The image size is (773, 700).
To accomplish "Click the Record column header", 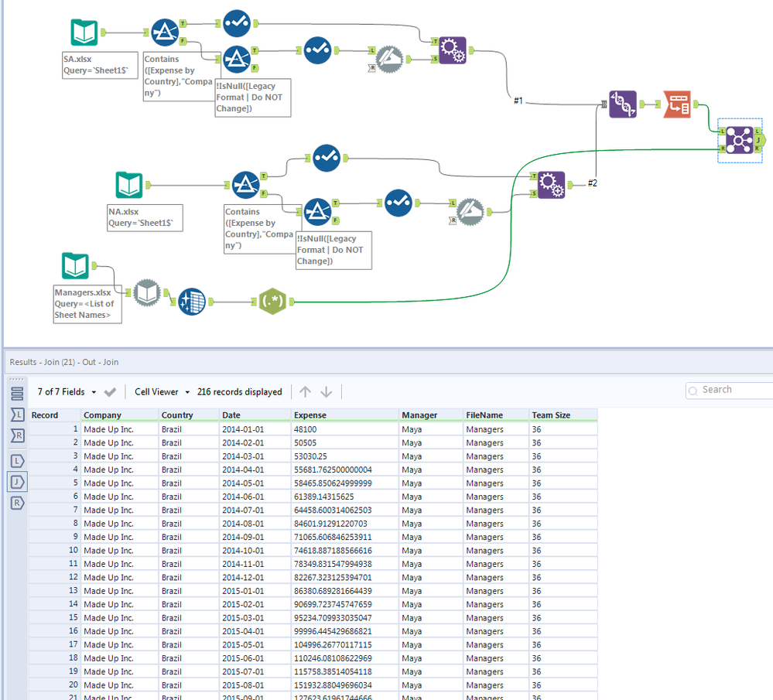I will coord(55,415).
